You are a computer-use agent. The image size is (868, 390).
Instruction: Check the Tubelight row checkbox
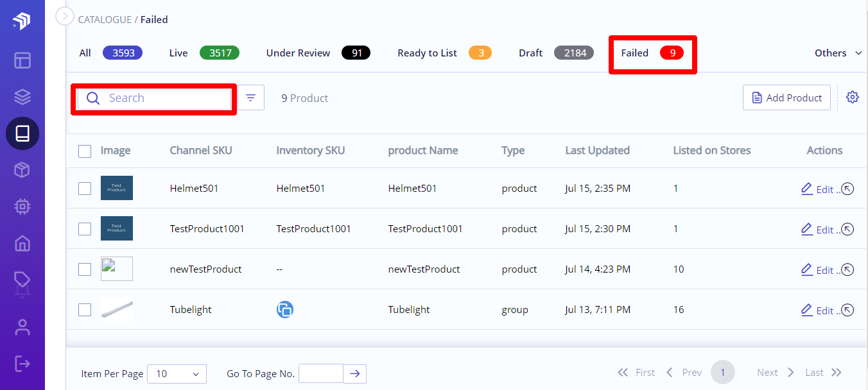85,310
